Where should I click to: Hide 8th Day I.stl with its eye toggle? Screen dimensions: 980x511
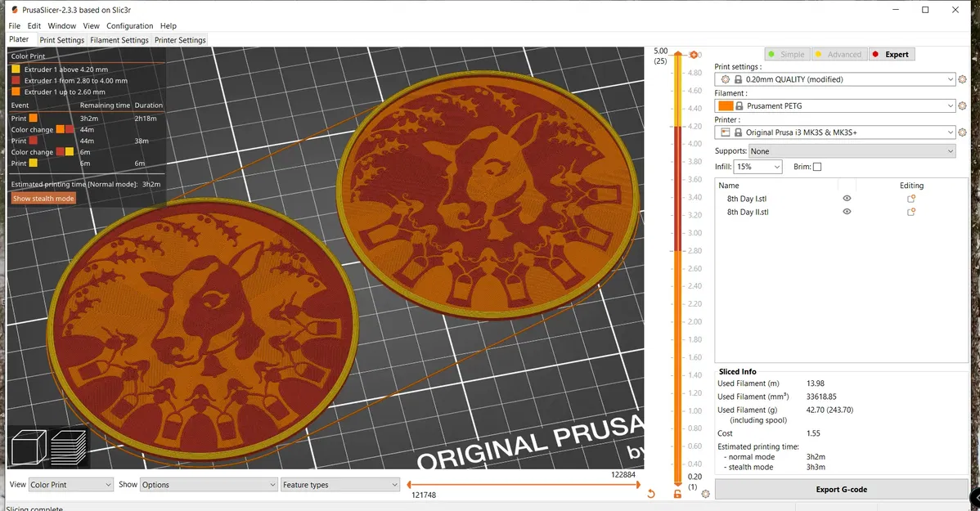[x=847, y=198]
